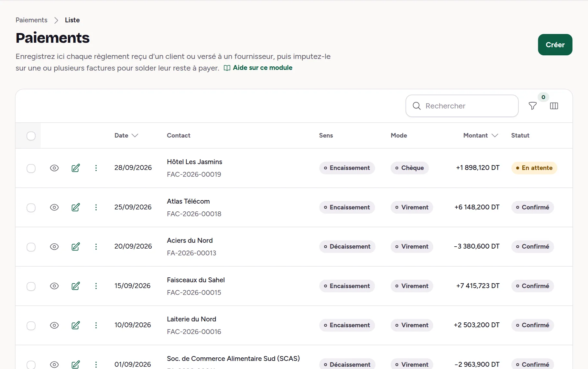Image resolution: width=588 pixels, height=369 pixels.
Task: Click the amount +1 898,120 DT
Action: (x=478, y=168)
